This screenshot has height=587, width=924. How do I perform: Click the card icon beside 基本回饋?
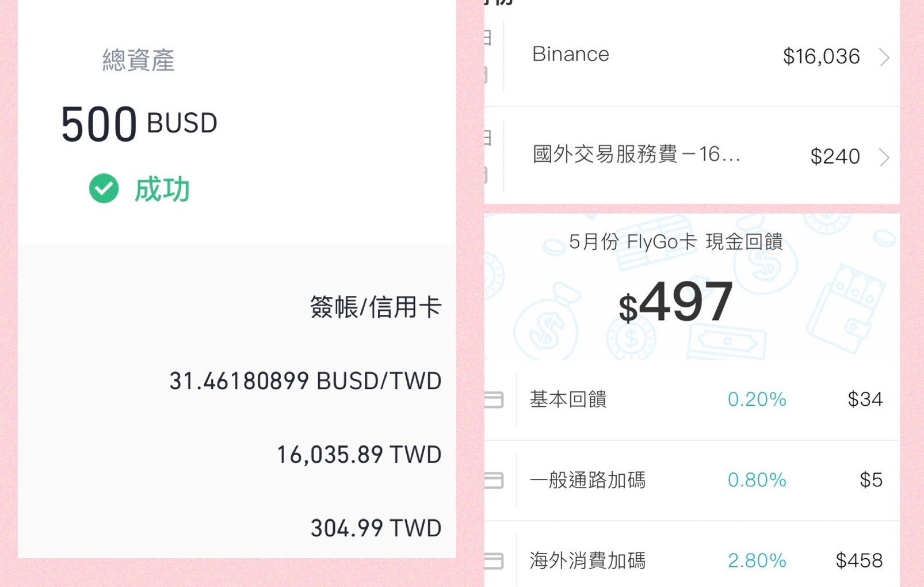(494, 399)
